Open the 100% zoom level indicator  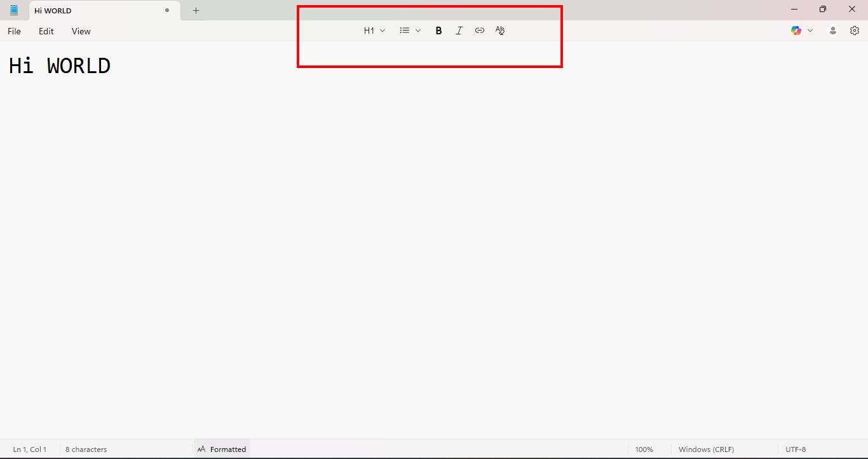pyautogui.click(x=644, y=449)
